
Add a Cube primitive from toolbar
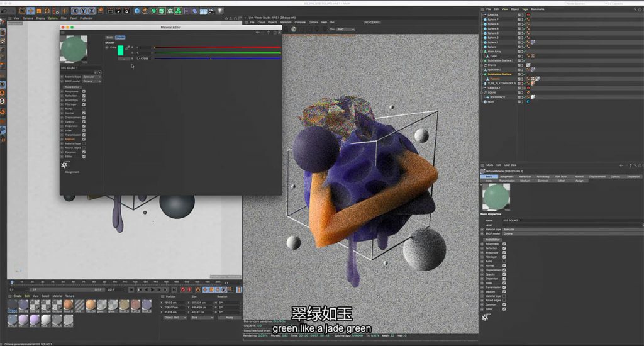click(137, 11)
